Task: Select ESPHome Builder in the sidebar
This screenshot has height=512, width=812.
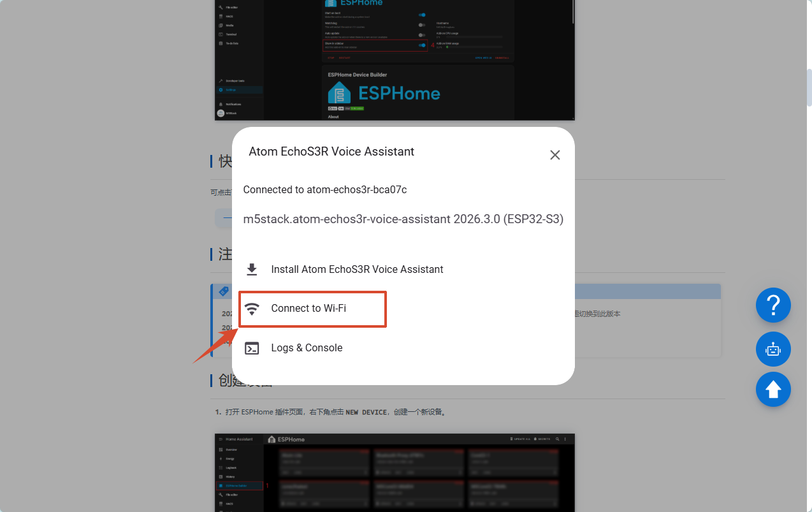Action: coord(239,486)
